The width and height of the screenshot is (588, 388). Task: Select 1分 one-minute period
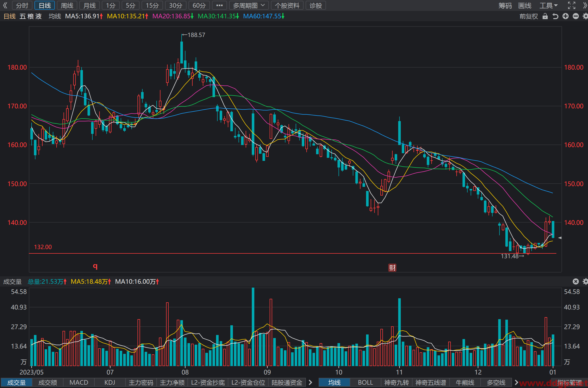(111, 5)
